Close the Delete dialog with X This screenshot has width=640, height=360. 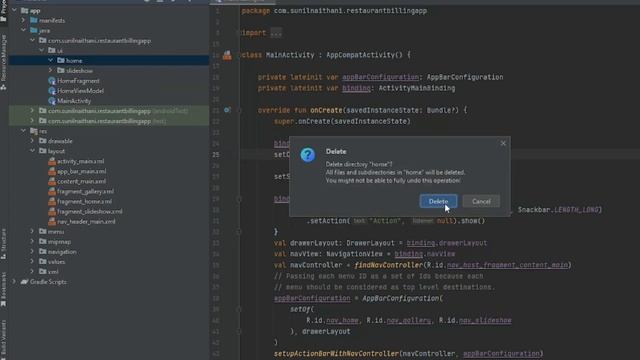tap(503, 143)
